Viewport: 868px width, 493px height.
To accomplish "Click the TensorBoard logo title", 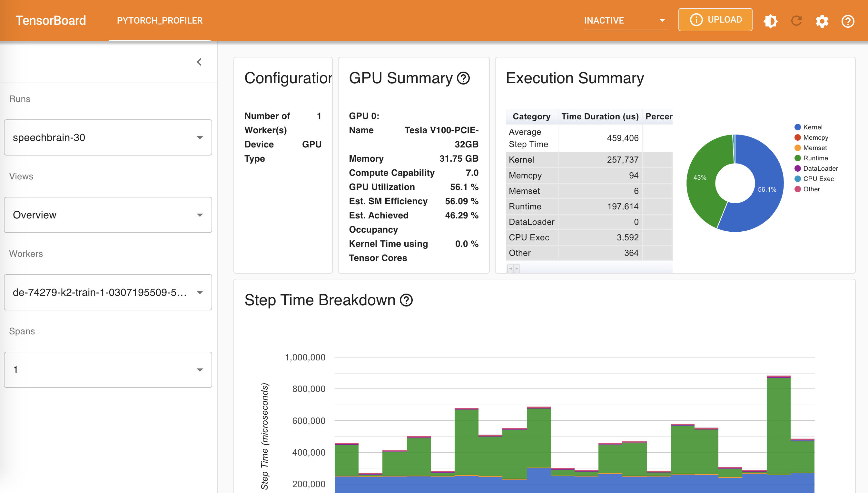I will point(51,20).
